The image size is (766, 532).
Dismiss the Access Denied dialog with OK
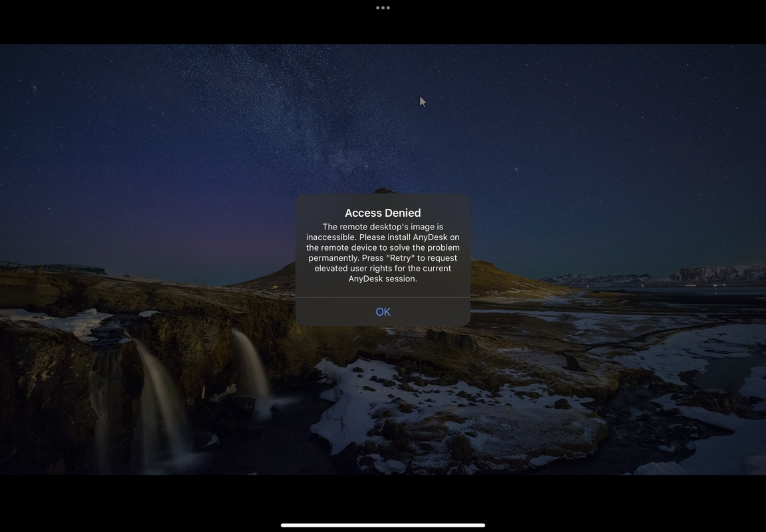[x=383, y=312]
